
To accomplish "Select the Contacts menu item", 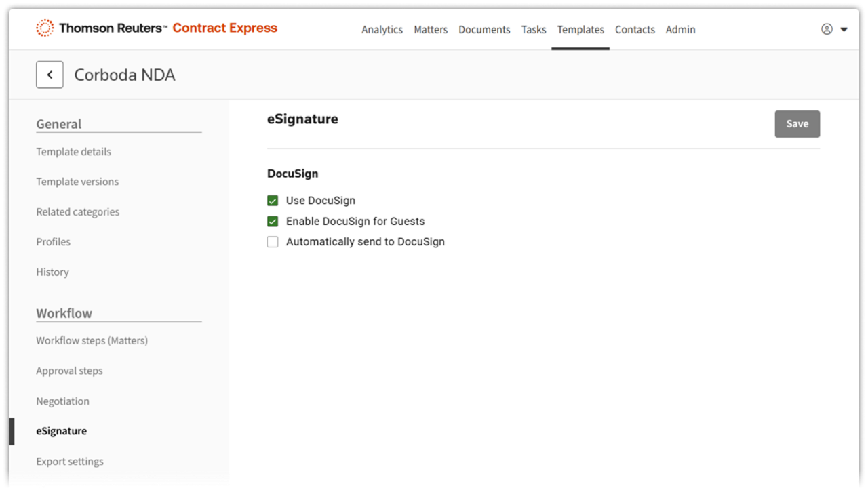I will click(635, 30).
